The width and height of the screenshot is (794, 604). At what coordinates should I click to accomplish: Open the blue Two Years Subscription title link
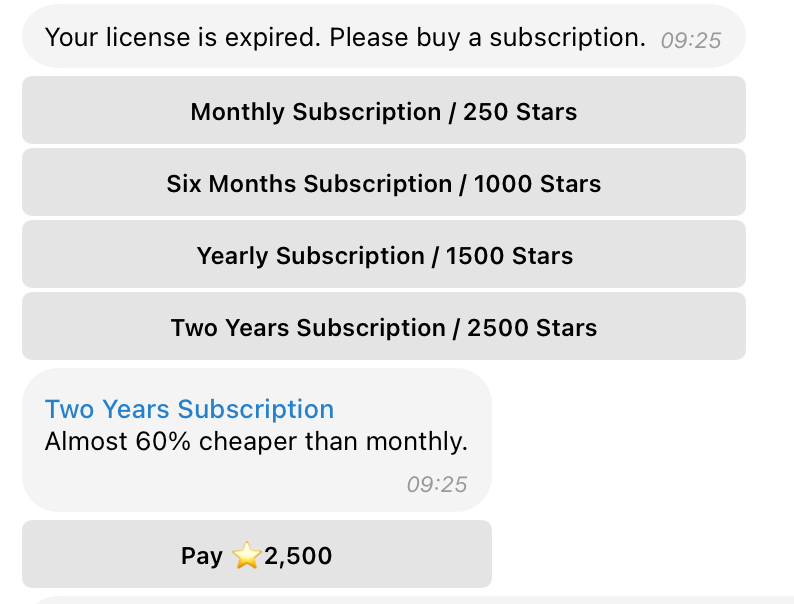[189, 409]
